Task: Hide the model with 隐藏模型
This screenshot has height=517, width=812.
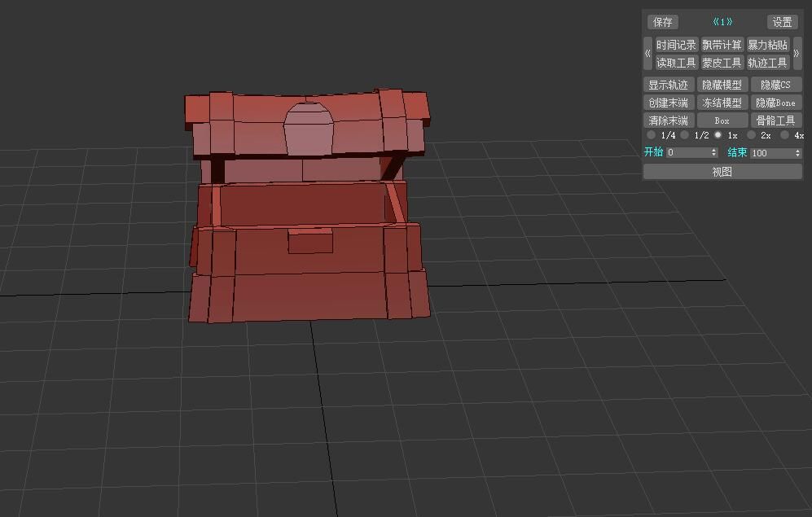Action: (722, 85)
